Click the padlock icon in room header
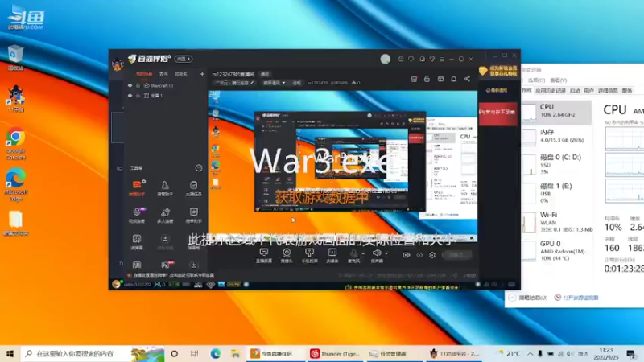 tap(427, 79)
